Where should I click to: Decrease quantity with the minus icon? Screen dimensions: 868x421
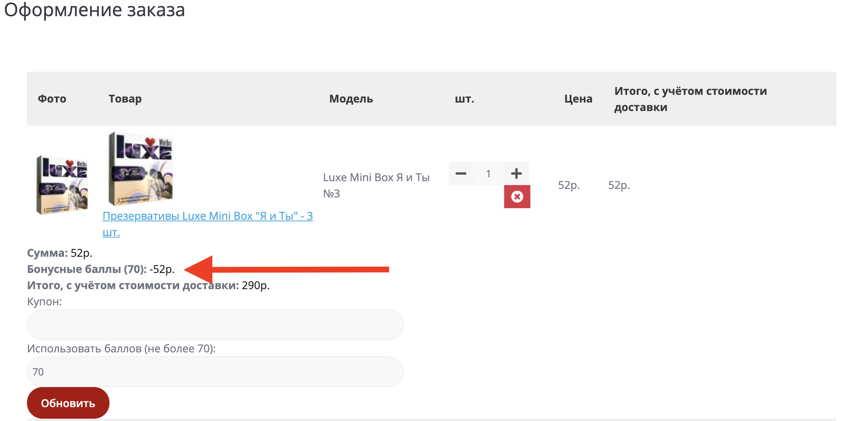(461, 173)
